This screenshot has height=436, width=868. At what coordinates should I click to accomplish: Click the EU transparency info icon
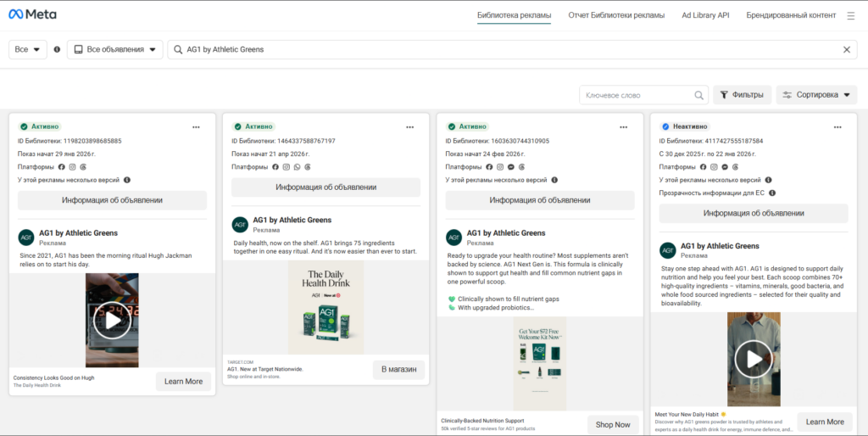[772, 193]
